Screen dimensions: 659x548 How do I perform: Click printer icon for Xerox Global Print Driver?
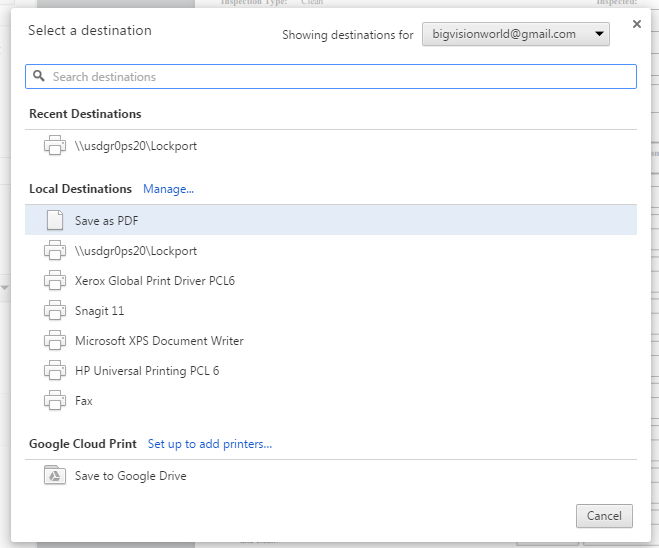55,281
